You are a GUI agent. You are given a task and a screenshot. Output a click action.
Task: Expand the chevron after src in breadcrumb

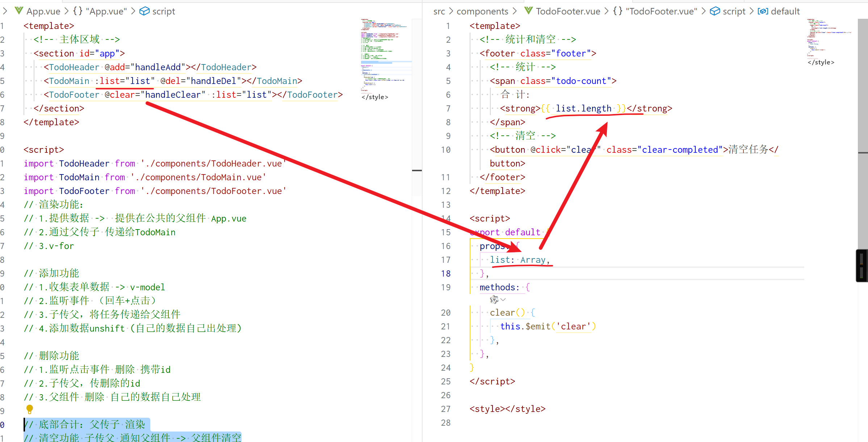(451, 11)
